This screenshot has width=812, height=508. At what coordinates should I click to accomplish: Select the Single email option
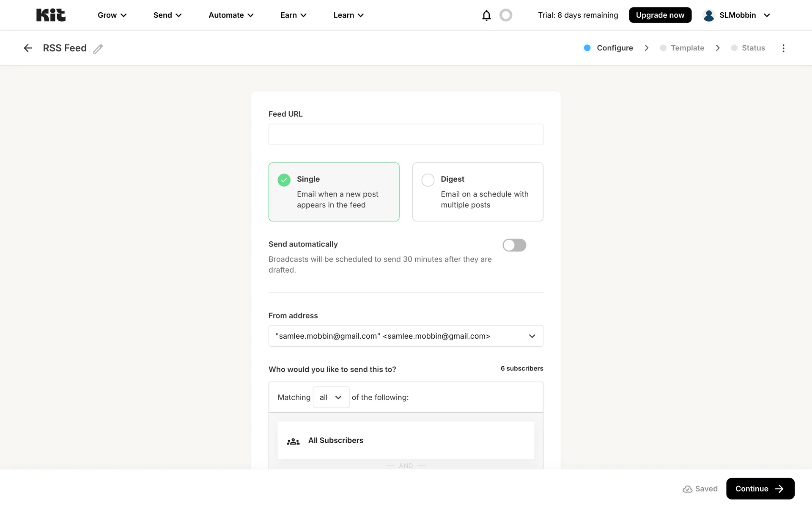coord(334,192)
